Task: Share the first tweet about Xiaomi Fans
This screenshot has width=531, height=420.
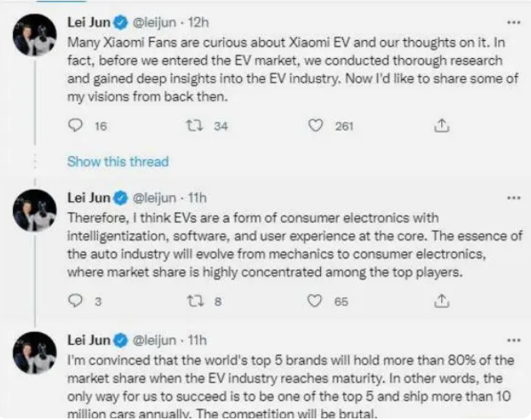Action: pos(441,126)
